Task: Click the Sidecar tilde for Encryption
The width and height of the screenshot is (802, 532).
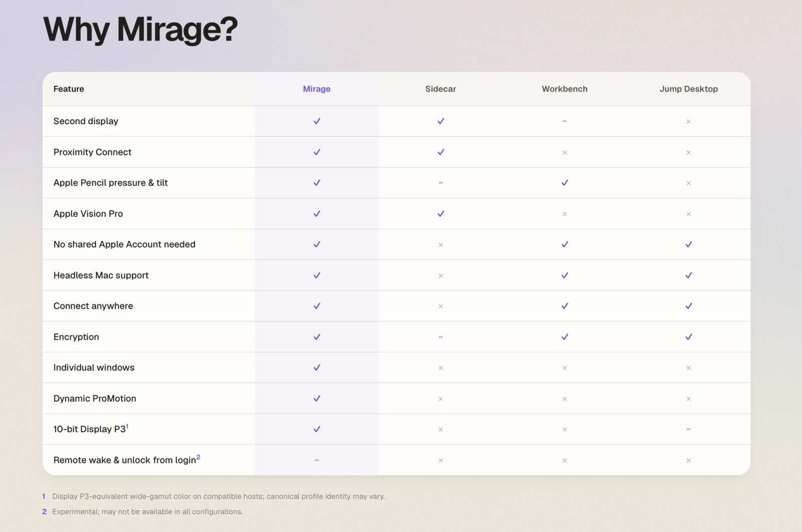Action: 441,337
